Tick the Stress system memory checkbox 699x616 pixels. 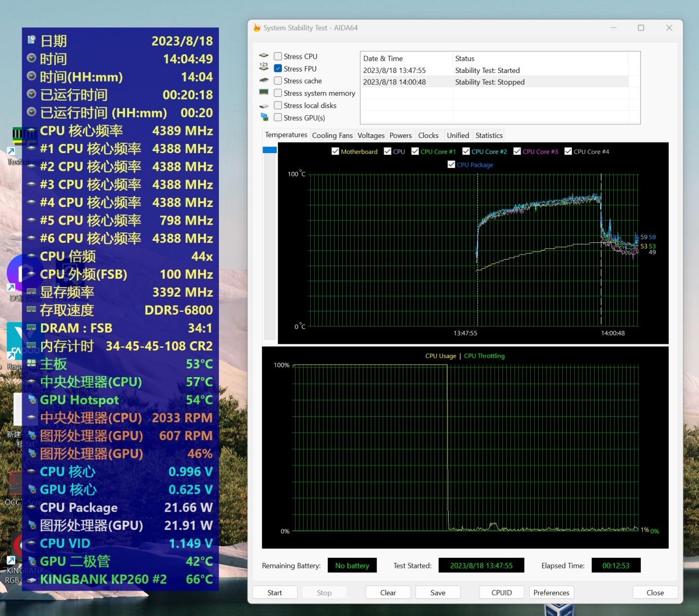[278, 93]
